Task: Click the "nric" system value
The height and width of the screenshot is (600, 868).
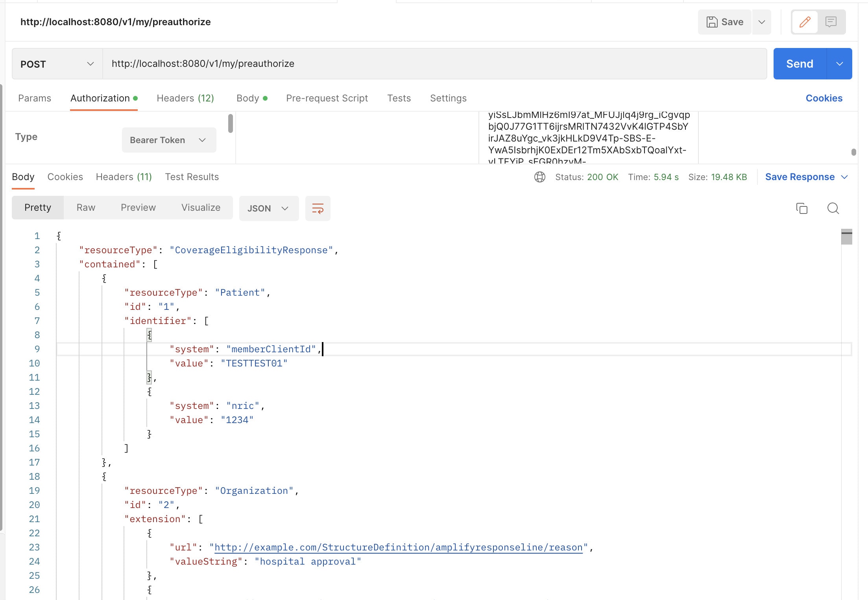Action: click(243, 406)
